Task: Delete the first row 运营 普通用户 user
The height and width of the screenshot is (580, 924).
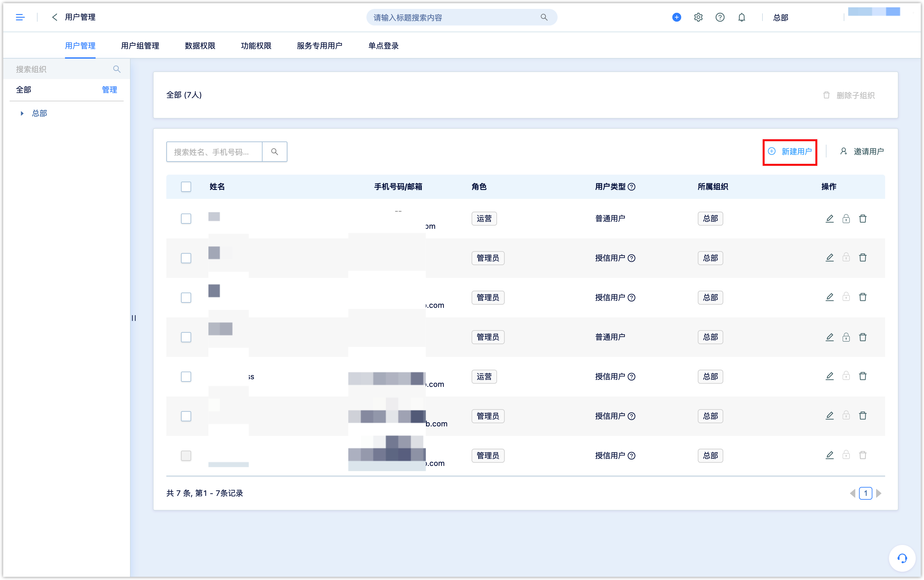Action: [x=863, y=219]
